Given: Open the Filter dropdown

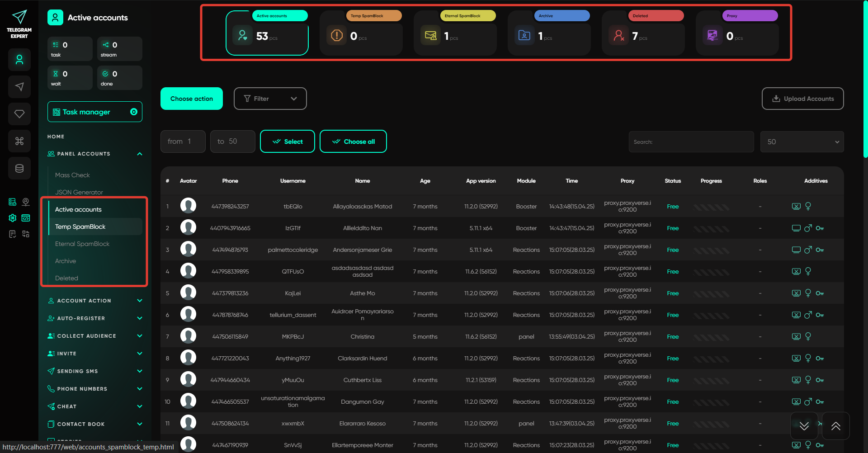Looking at the screenshot, I should 270,99.
